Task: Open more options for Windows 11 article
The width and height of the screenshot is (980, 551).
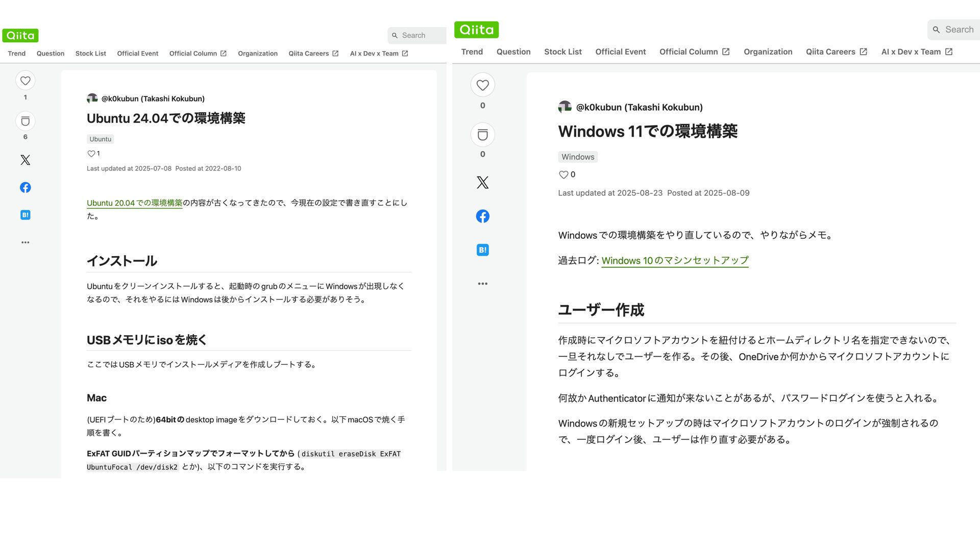Action: (x=482, y=284)
